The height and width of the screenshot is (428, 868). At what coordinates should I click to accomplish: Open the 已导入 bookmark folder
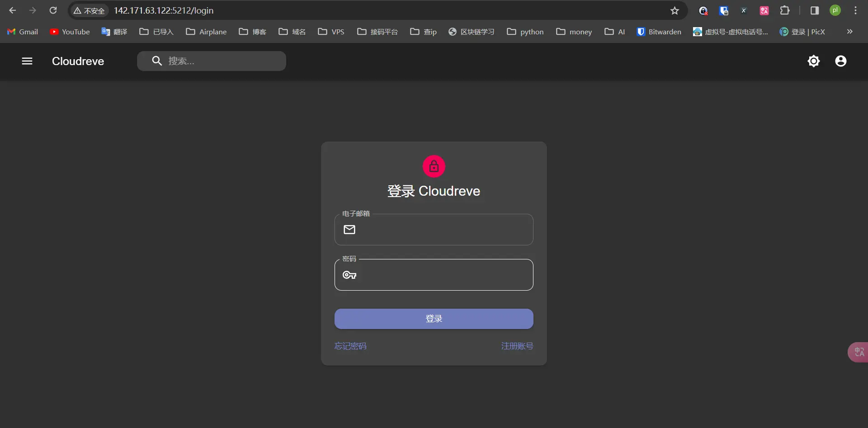pos(156,32)
